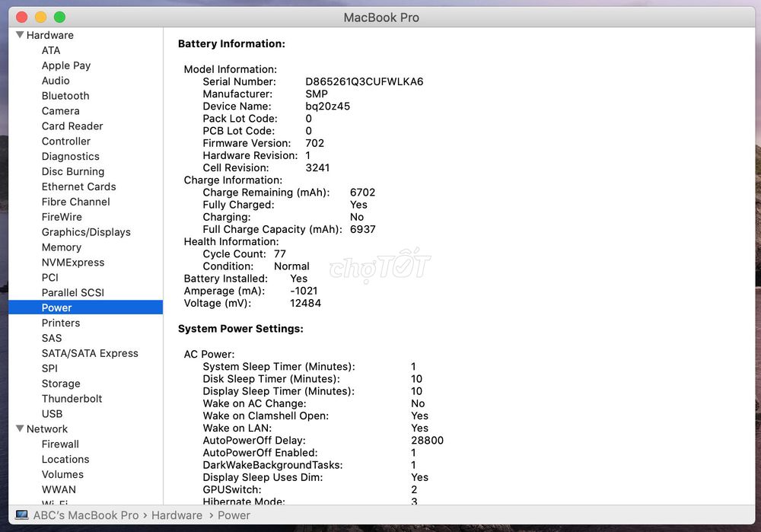Select the highlighted Power item
Screen dimensions: 761x532
(85, 307)
